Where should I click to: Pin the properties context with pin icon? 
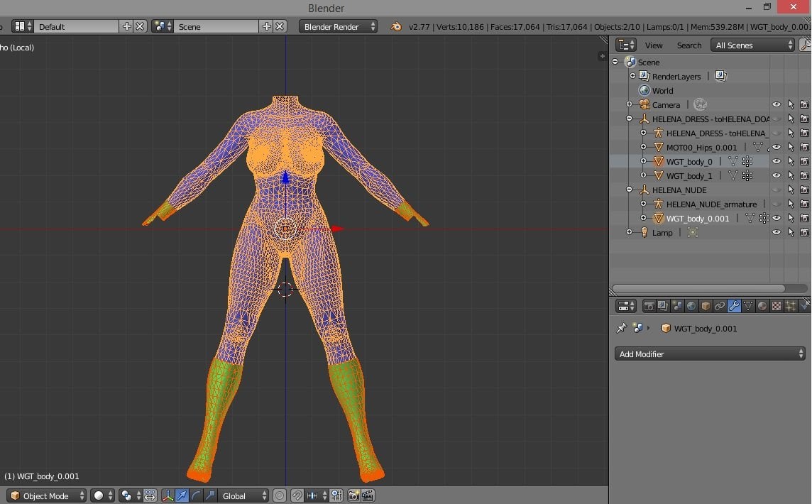point(621,328)
